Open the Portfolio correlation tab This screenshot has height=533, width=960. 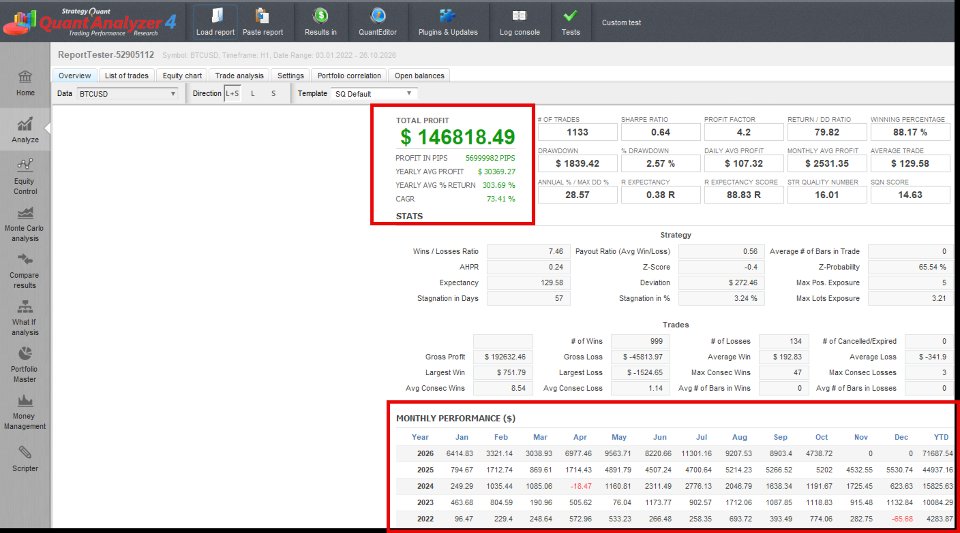coord(349,75)
